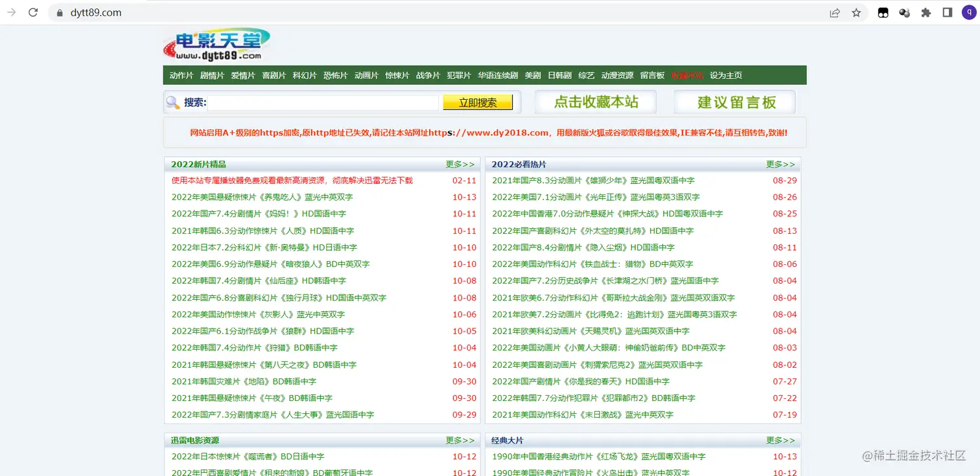980x476 pixels.
Task: Go to 华语连续剧 section
Action: click(498, 75)
